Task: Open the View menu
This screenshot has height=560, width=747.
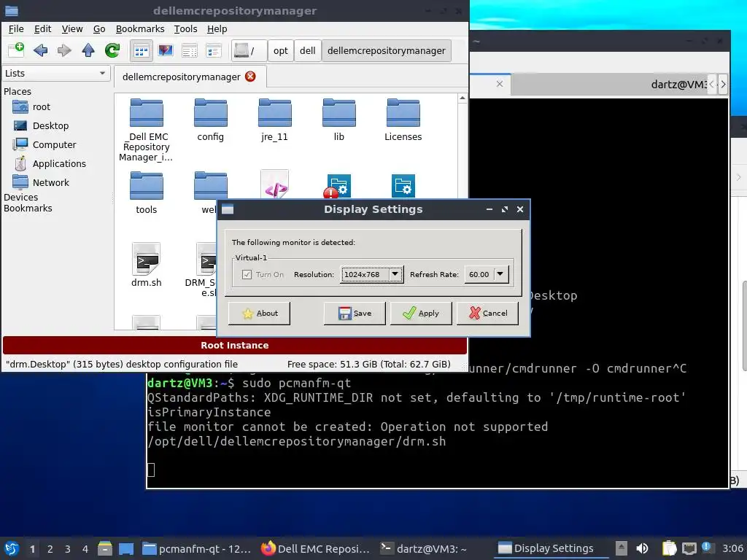Action: [x=72, y=29]
